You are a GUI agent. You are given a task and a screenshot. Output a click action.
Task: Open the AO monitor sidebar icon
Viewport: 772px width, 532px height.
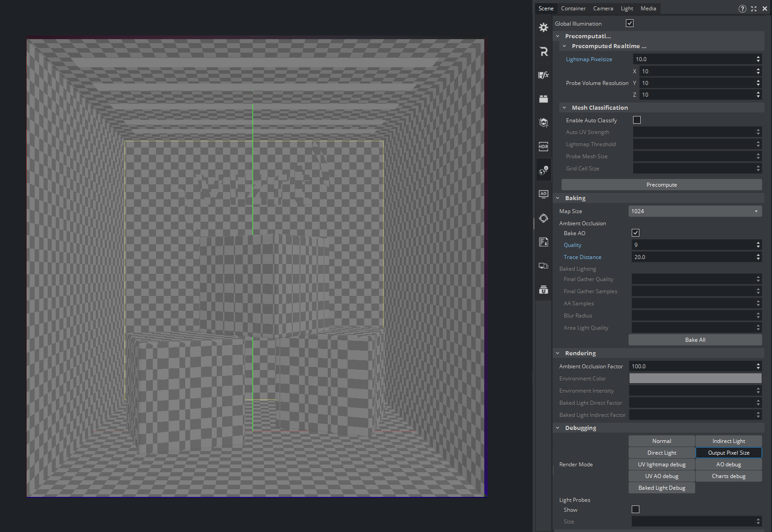(544, 194)
